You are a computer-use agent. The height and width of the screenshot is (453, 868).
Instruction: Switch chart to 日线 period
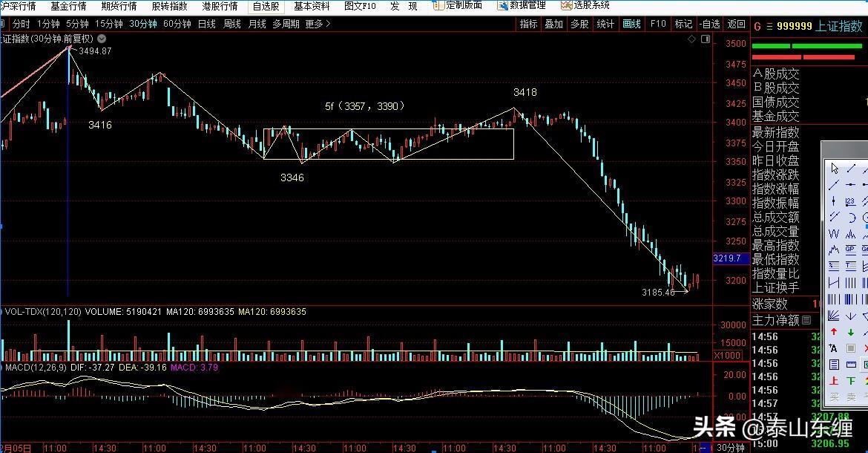[207, 24]
